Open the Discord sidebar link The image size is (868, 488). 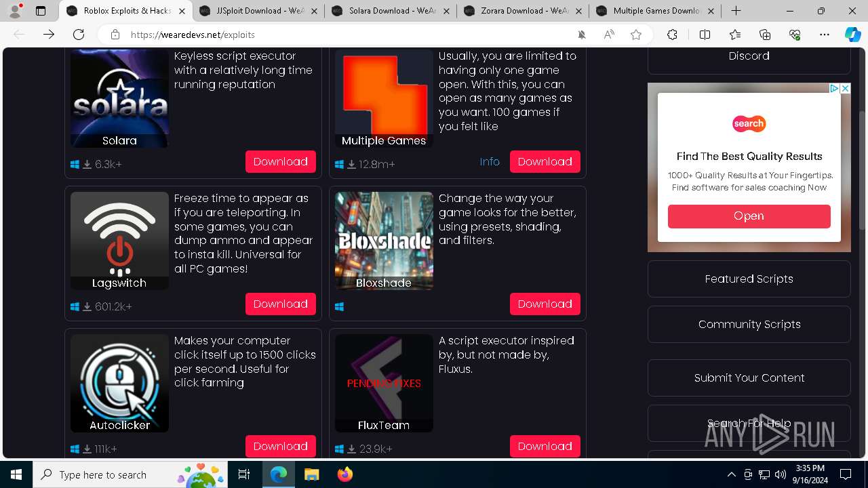click(x=749, y=56)
